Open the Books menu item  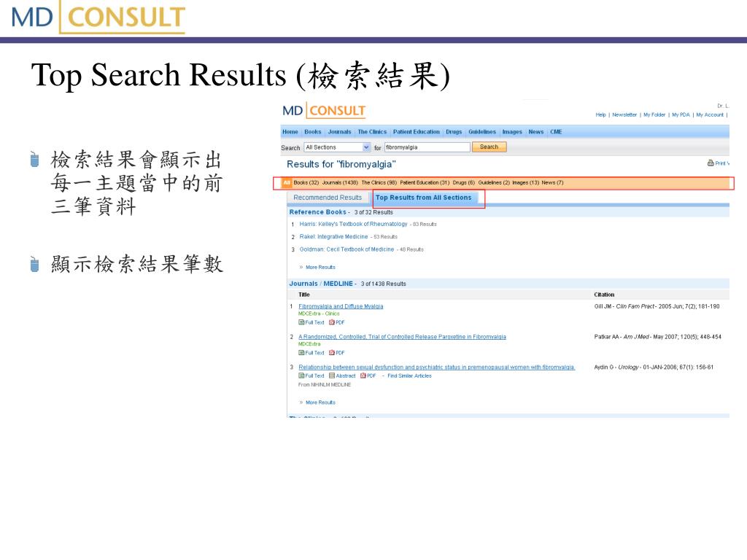tap(312, 132)
